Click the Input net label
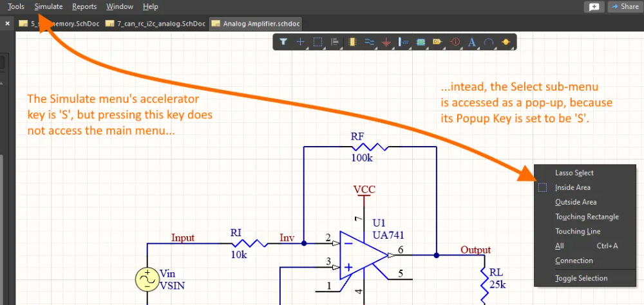Image resolution: width=644 pixels, height=305 pixels. [x=183, y=237]
